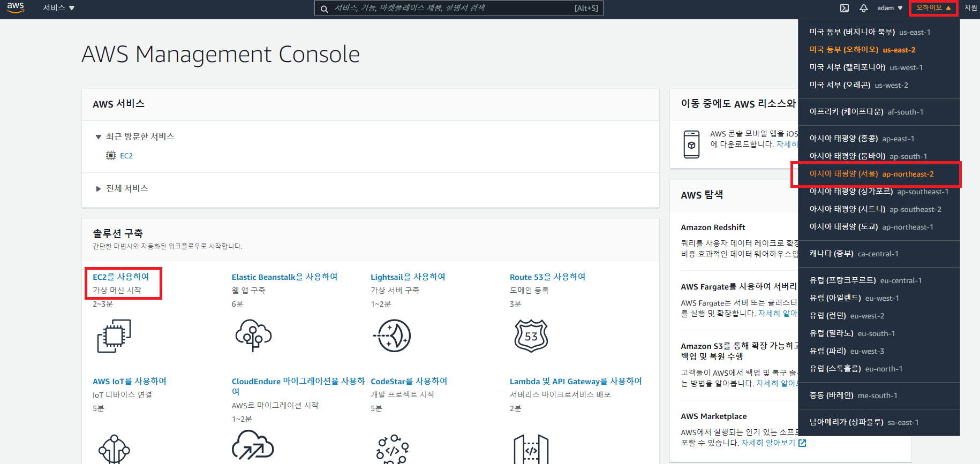Image resolution: width=980 pixels, height=464 pixels.
Task: Click the CloudEndure 마이그레이션을 사용하여 link
Action: (x=298, y=386)
